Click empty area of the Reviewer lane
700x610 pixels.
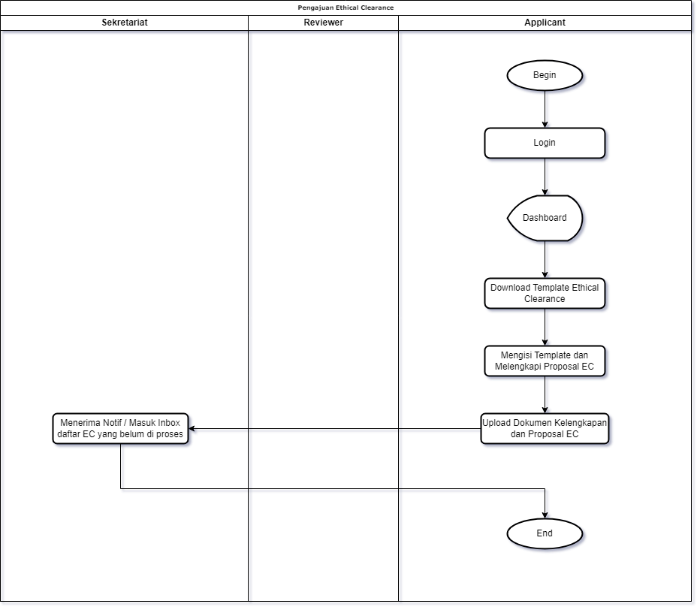[323, 225]
